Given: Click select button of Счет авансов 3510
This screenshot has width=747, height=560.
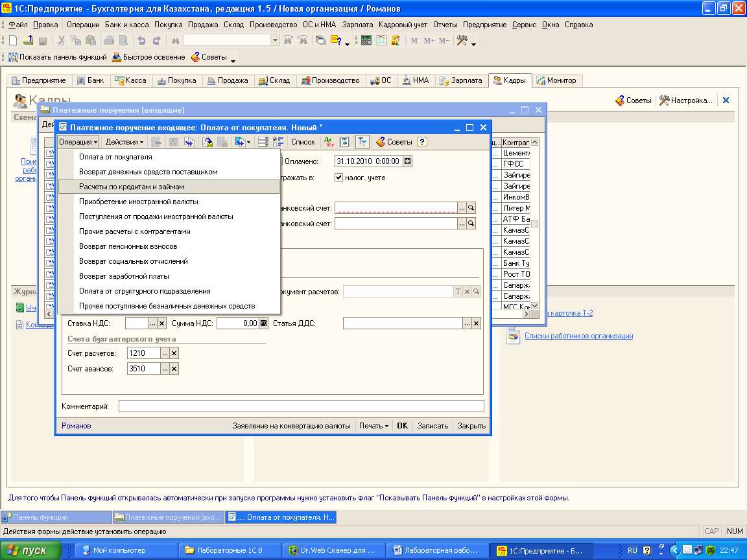Looking at the screenshot, I should click(x=165, y=369).
